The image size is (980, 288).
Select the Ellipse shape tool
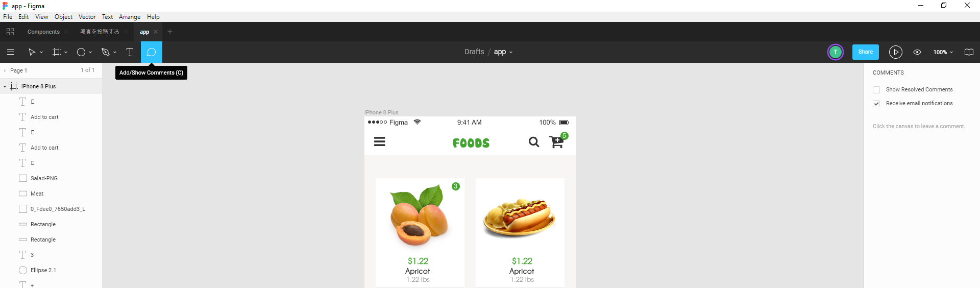click(81, 52)
